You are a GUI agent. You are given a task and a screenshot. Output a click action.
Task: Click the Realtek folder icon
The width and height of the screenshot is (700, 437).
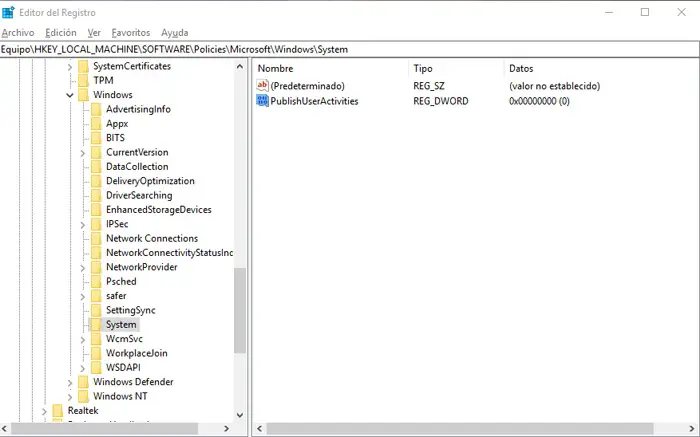click(58, 411)
